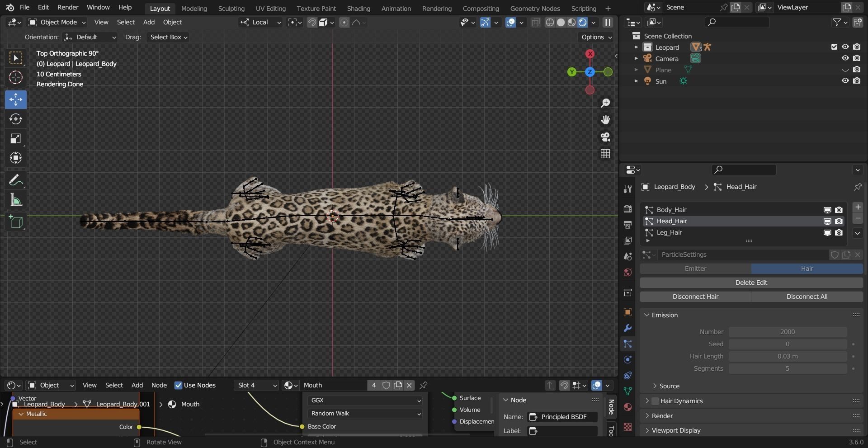Open the Random Walk subsurface dropdown
Viewport: 868px width, 448px height.
pyautogui.click(x=365, y=414)
